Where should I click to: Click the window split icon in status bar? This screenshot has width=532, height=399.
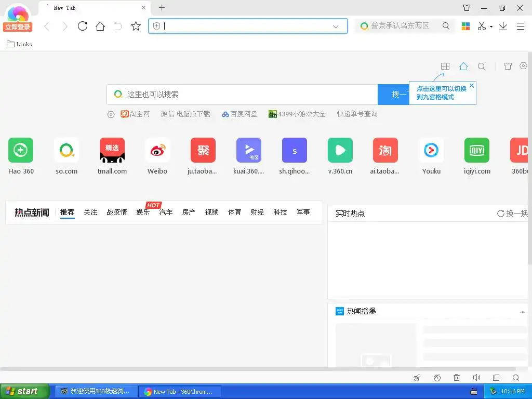(x=496, y=378)
